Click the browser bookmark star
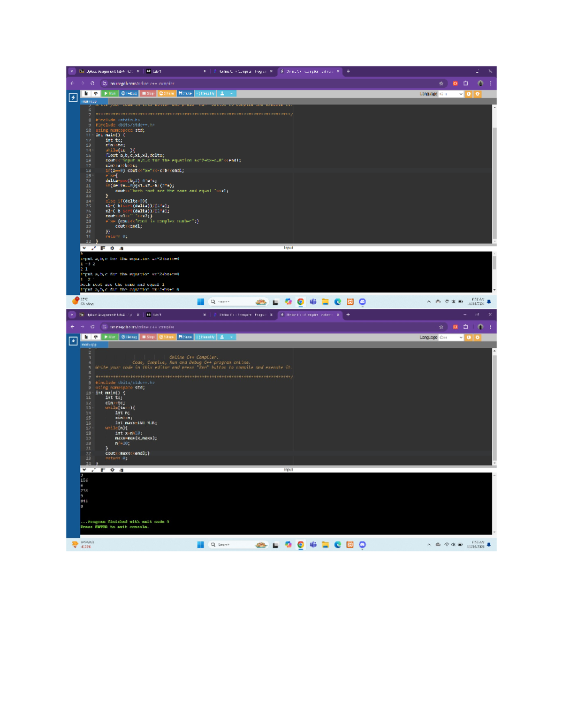 tap(441, 83)
